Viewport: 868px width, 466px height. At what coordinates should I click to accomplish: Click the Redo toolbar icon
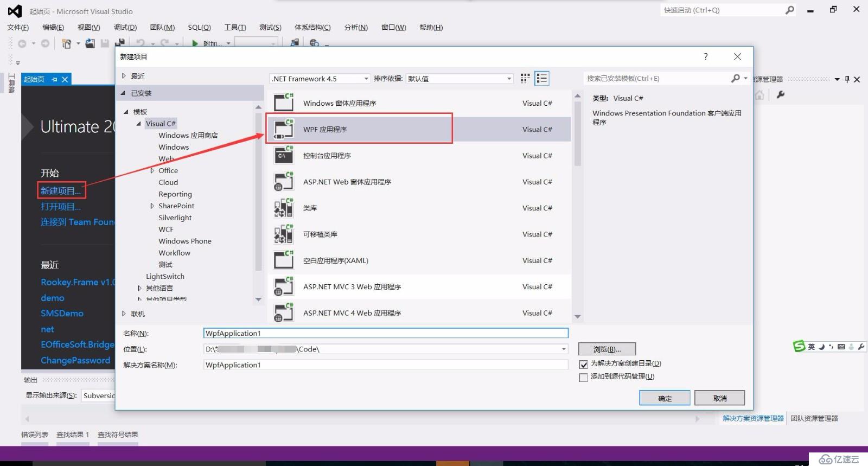coord(164,43)
